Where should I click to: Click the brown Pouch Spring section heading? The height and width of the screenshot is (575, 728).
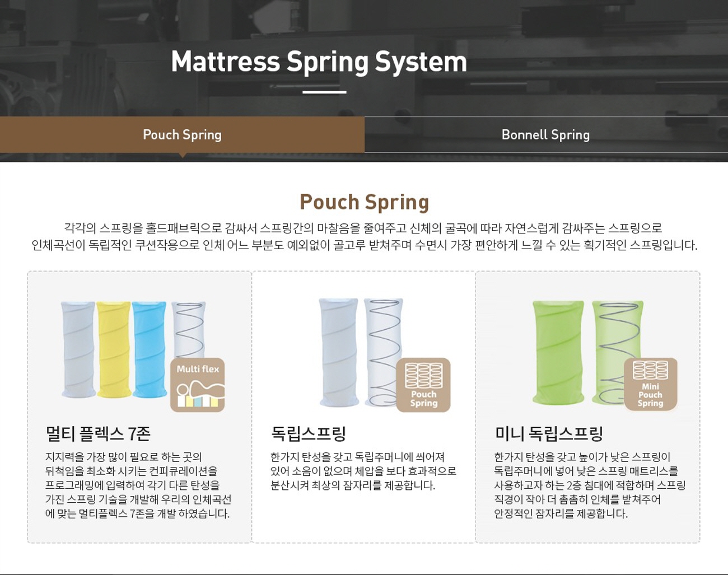click(x=364, y=202)
